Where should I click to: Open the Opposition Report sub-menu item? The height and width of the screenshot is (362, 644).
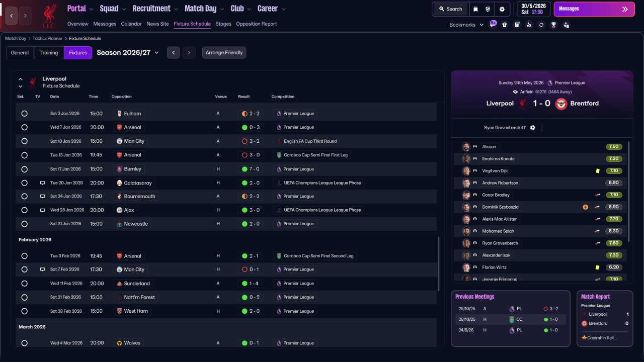[x=256, y=24]
